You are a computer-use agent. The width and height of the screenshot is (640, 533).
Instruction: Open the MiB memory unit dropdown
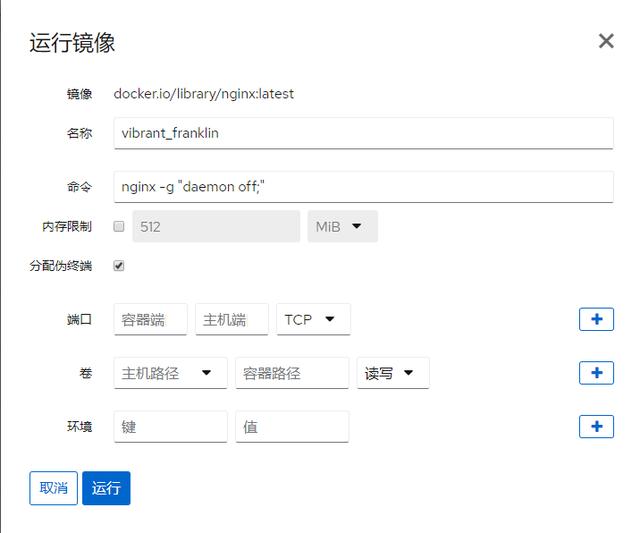pyautogui.click(x=342, y=227)
